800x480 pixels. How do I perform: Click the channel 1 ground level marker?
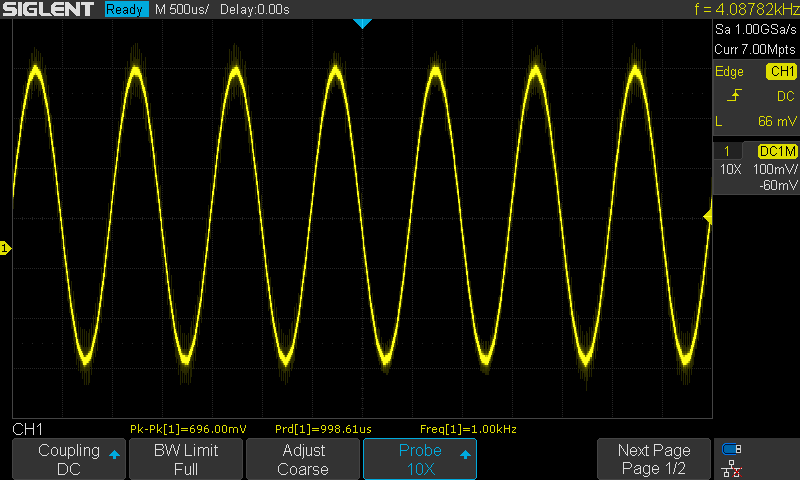[5, 248]
